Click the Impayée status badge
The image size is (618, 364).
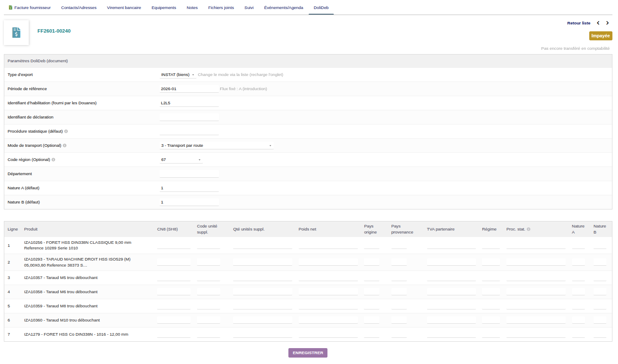(600, 36)
